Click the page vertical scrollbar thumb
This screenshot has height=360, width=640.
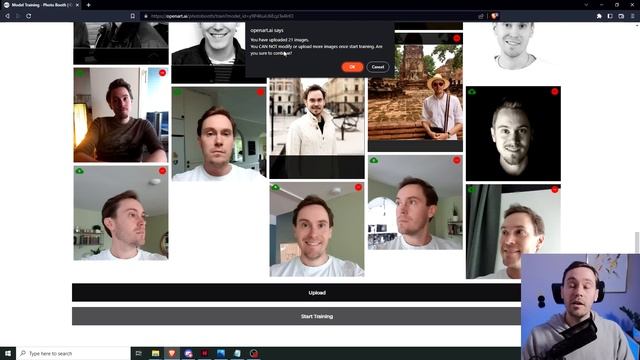(x=637, y=242)
